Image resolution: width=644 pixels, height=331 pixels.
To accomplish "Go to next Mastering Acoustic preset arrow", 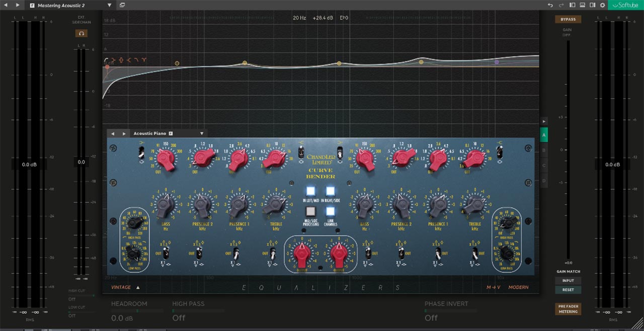I will pyautogui.click(x=18, y=5).
